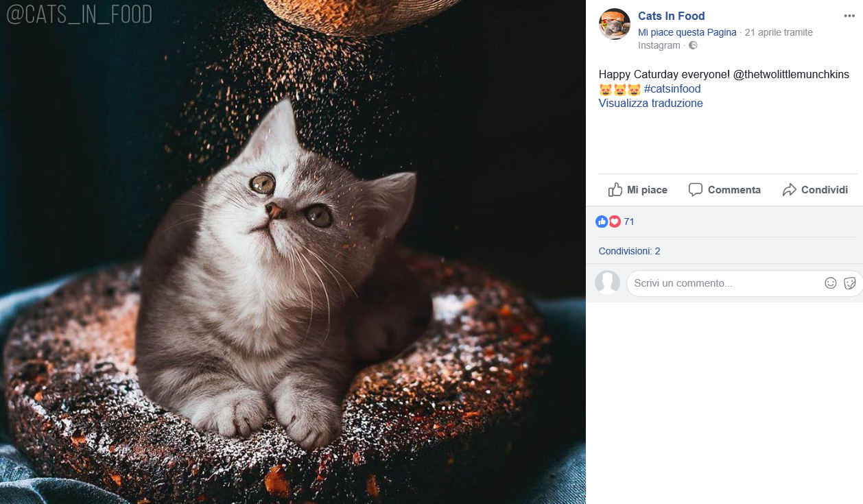863x504 pixels.
Task: Click the Instagram source link
Action: [659, 45]
